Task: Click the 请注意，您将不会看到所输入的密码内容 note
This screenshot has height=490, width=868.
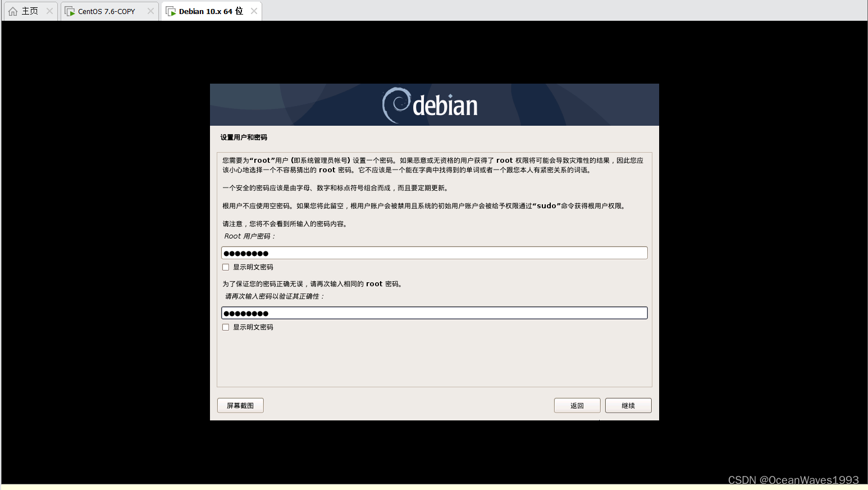Action: [x=286, y=224]
